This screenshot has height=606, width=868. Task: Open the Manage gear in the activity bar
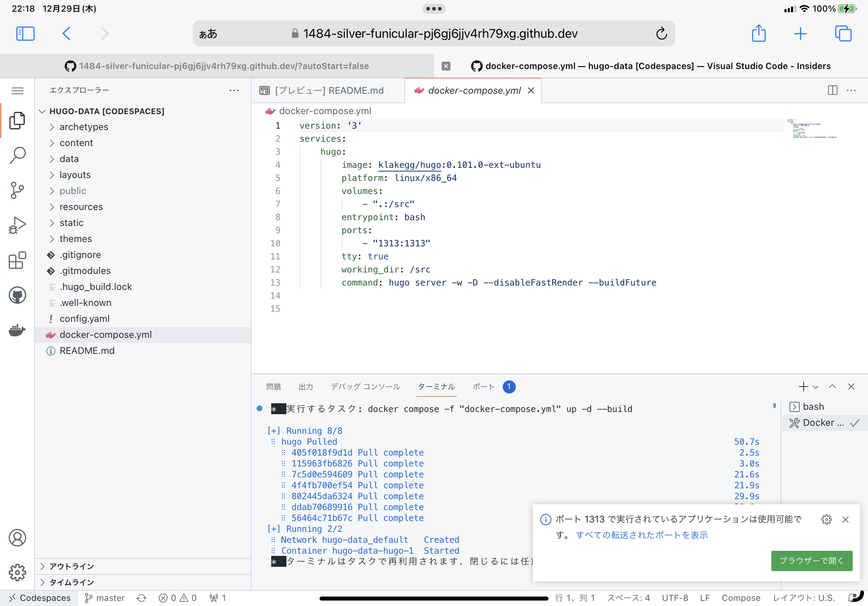(17, 573)
